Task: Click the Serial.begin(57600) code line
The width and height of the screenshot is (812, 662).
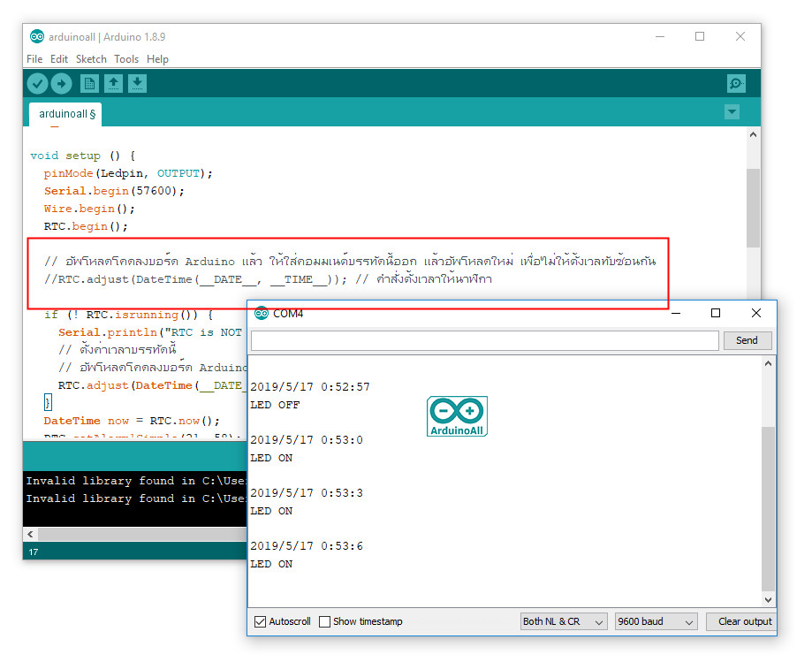Action: point(114,191)
